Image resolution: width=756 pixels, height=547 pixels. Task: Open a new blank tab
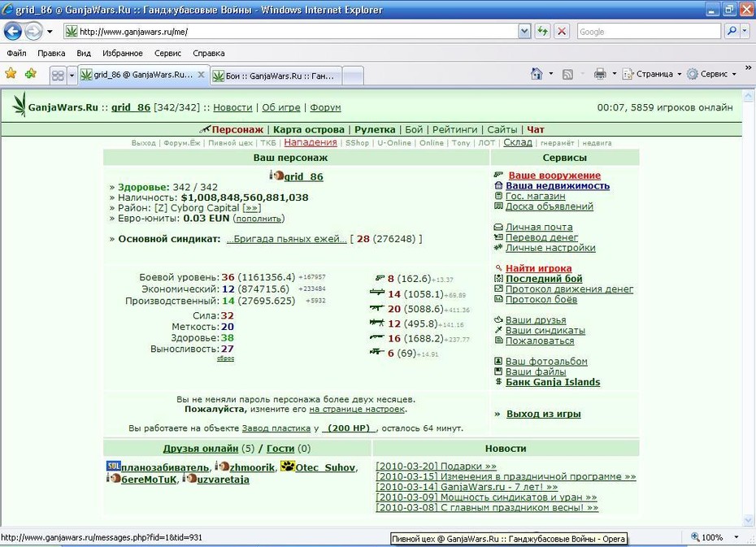coord(353,76)
